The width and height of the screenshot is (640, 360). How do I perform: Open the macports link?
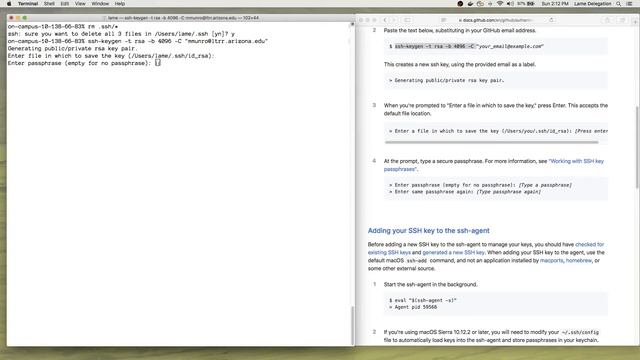tap(551, 260)
